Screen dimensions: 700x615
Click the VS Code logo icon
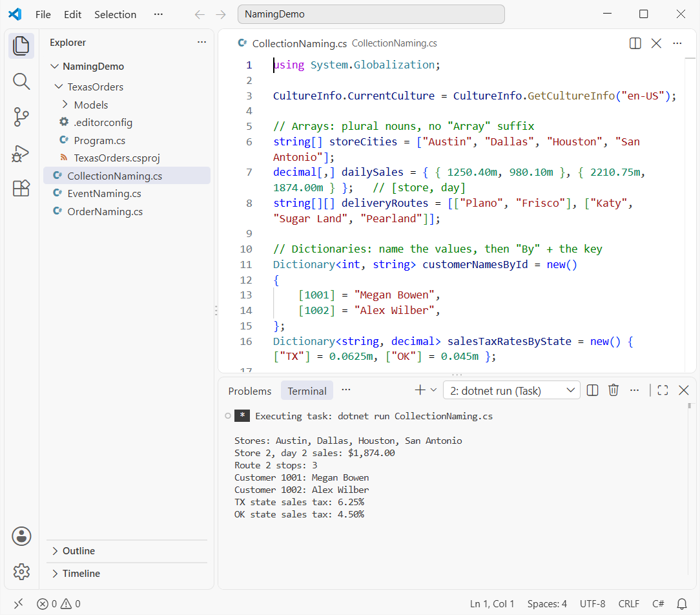coord(15,14)
